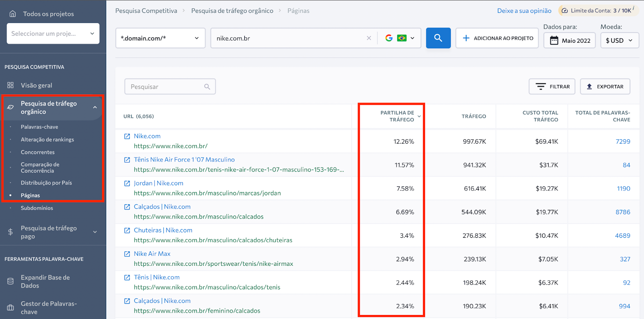Open the masculino/marcas/jordan URL link
This screenshot has width=644, height=319.
click(207, 193)
